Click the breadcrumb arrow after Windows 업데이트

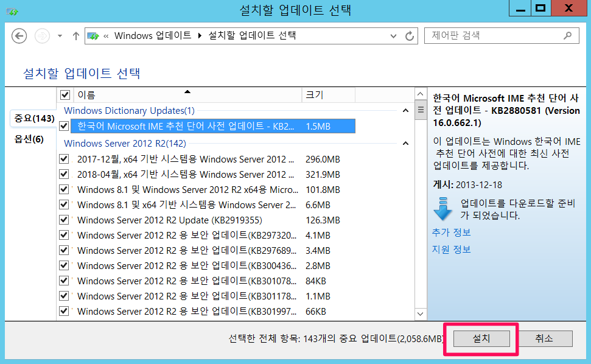tap(200, 36)
